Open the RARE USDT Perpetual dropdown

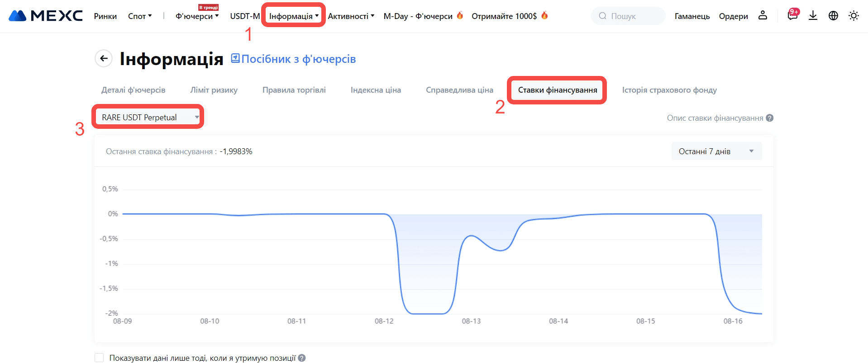click(148, 117)
